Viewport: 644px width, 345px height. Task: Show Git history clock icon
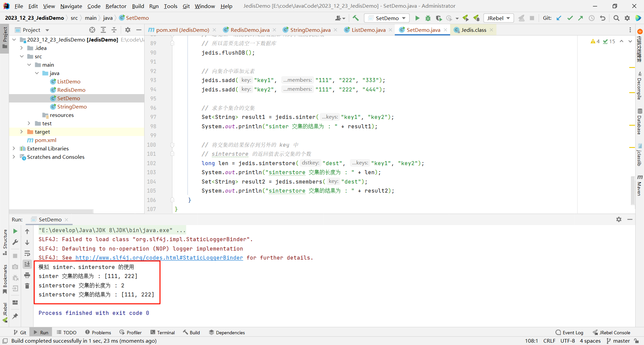pyautogui.click(x=592, y=18)
